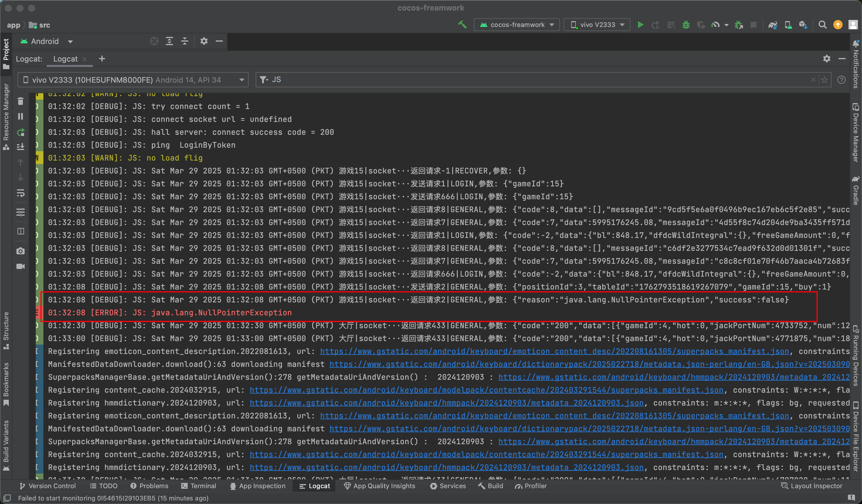Switch to the Terminal tool window tab
Viewport: 862px width, 504px height.
click(x=199, y=486)
